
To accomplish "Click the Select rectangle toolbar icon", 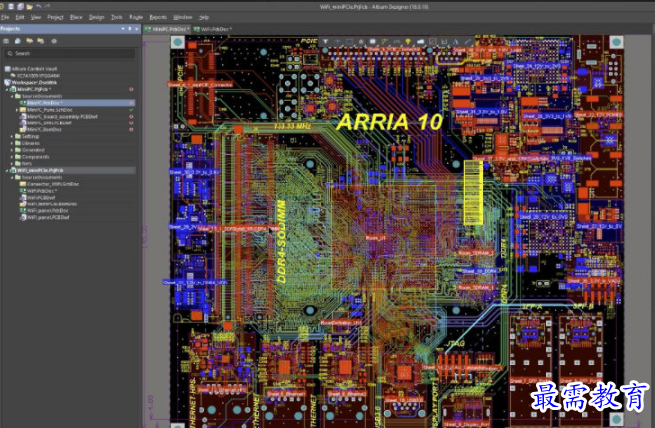I will click(x=349, y=41).
